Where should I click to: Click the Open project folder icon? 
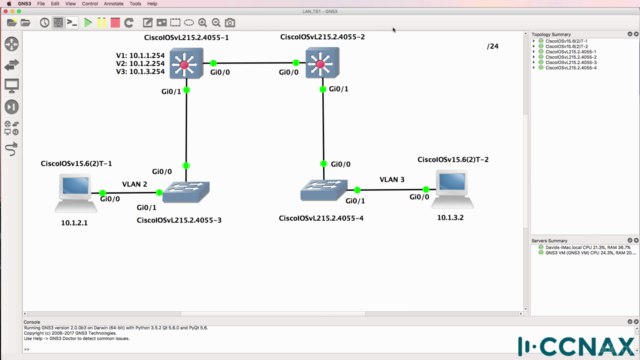(25, 22)
